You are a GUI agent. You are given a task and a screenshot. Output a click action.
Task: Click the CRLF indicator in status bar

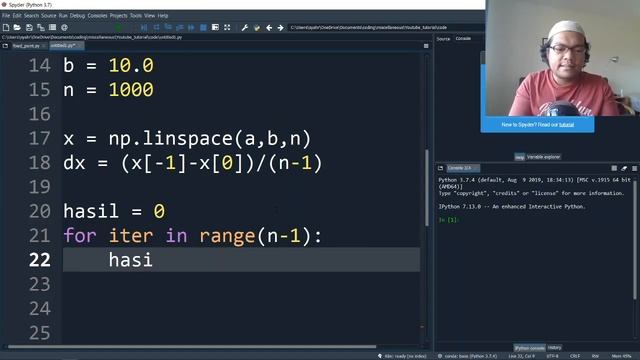pyautogui.click(x=575, y=356)
